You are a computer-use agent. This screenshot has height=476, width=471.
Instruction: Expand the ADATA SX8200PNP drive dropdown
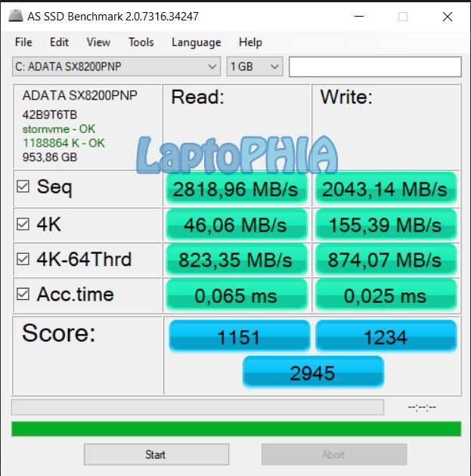(116, 66)
